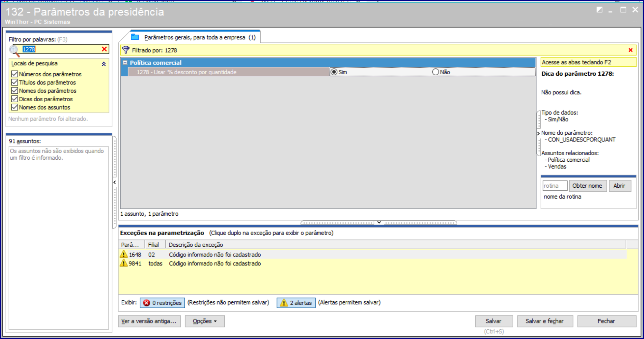This screenshot has width=644, height=339.
Task: Click the red error icon in 0 restrições
Action: [147, 303]
